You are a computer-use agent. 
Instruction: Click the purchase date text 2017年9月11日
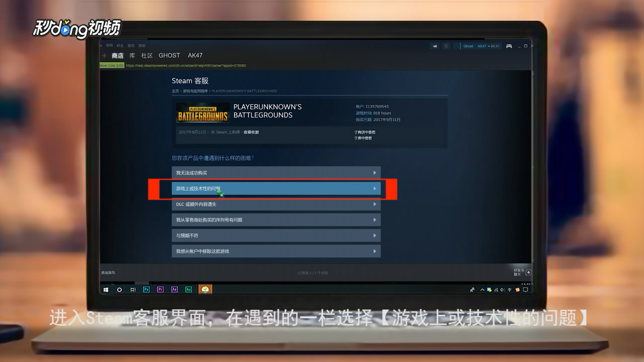click(386, 120)
